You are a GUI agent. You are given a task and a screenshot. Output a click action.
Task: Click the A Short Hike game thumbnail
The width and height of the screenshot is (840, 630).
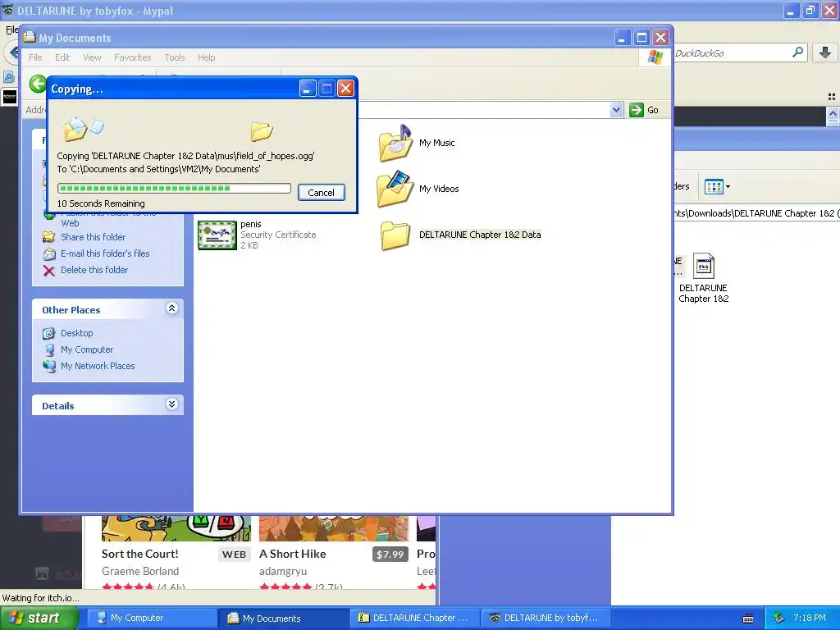click(x=334, y=528)
